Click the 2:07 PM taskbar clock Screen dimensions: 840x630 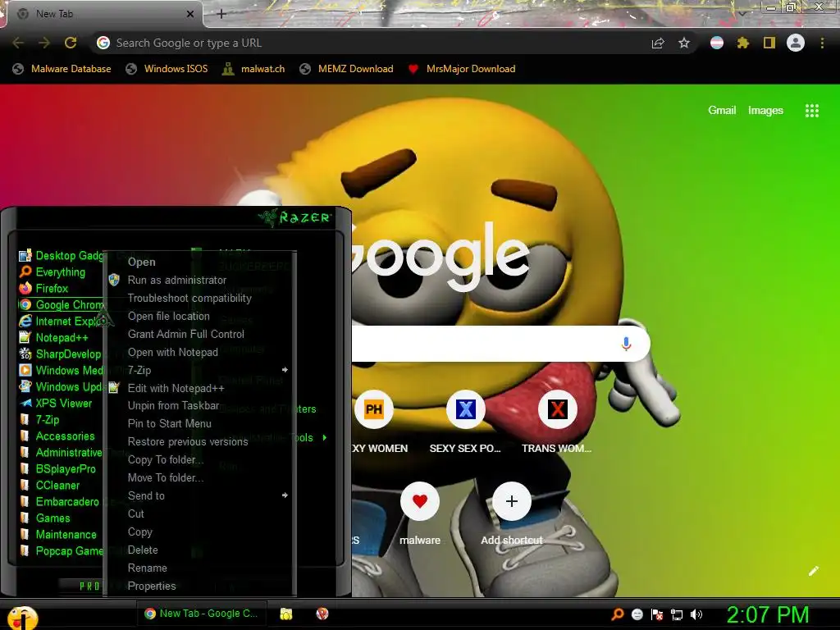(768, 614)
